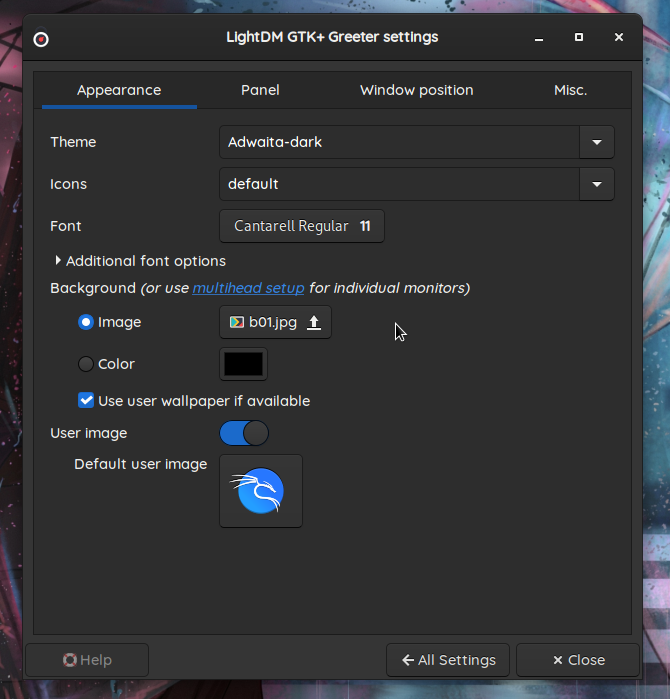
Task: Click the LightDM app icon in title bar
Action: (x=41, y=39)
